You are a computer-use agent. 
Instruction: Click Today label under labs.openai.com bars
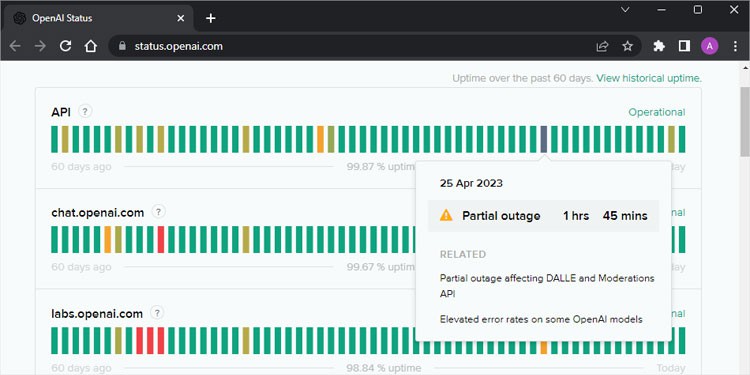[671, 368]
